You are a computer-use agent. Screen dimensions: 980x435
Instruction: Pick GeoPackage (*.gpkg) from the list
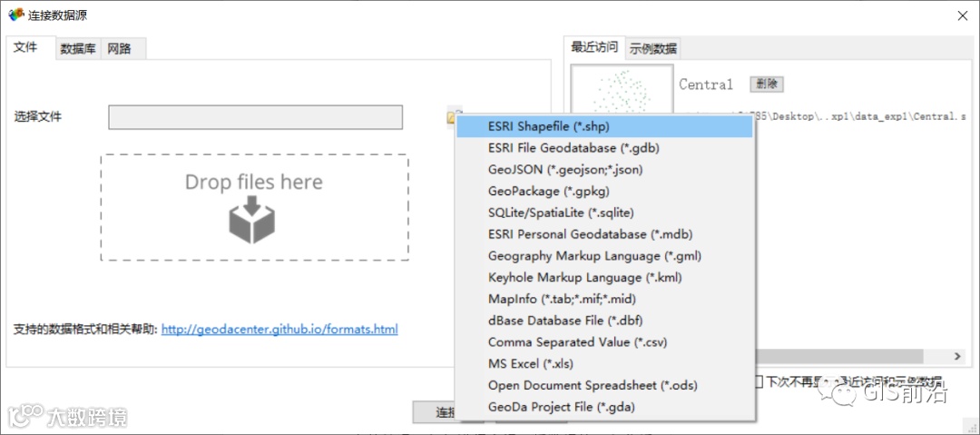(604, 191)
